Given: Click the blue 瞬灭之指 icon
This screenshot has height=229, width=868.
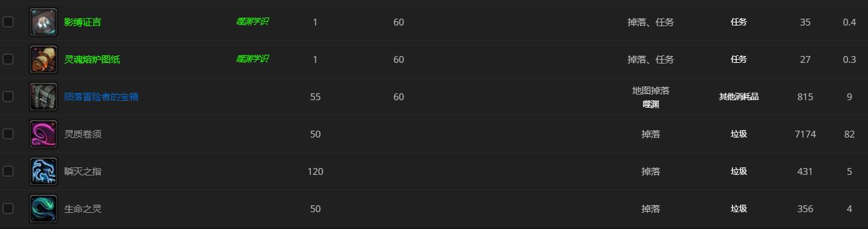Looking at the screenshot, I should pyautogui.click(x=44, y=172).
